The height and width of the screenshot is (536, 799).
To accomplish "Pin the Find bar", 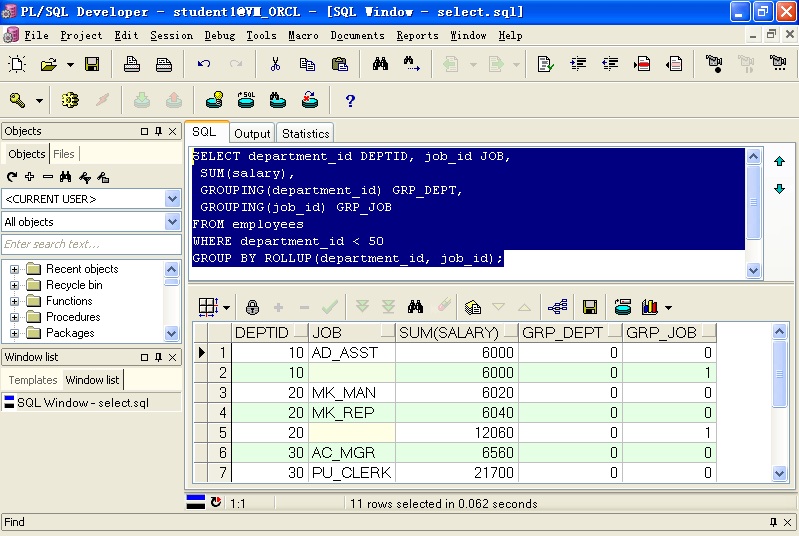I will coord(774,522).
